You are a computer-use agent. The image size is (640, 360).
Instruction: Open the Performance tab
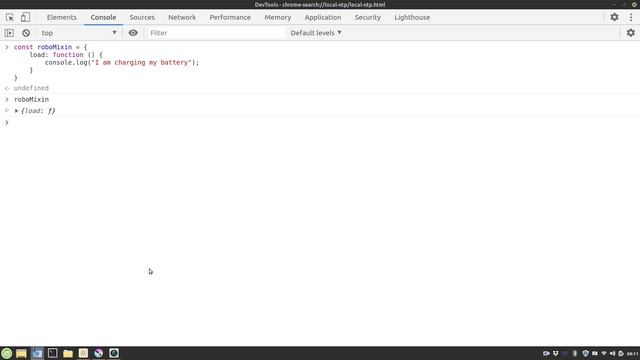click(230, 17)
